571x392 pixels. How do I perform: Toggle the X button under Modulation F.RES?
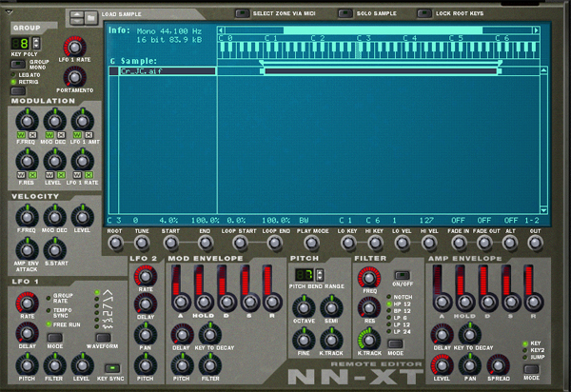coord(32,175)
